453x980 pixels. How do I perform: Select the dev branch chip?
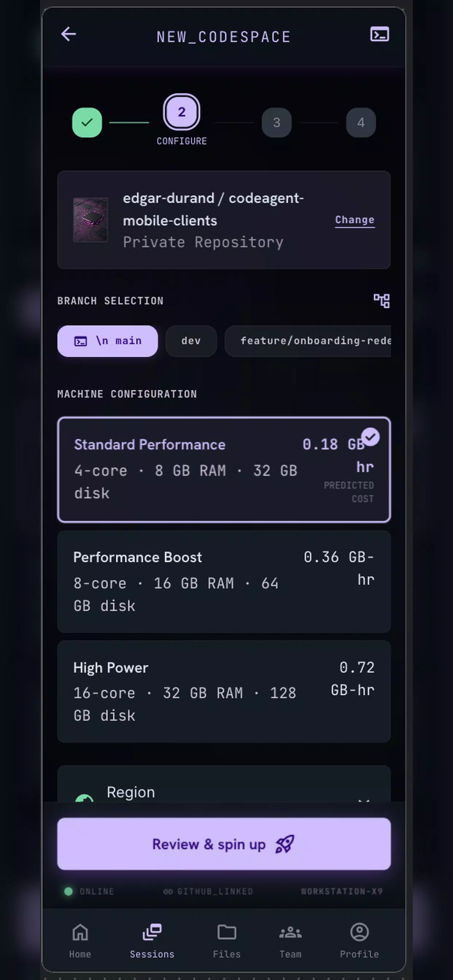(191, 341)
